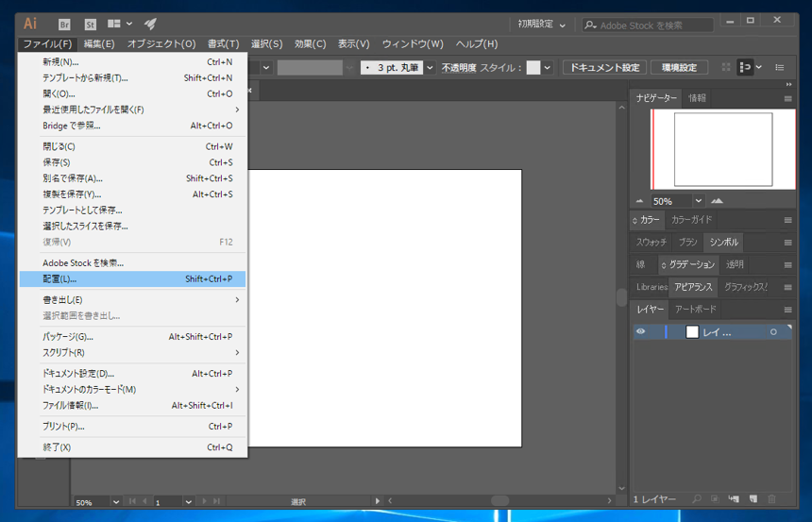Switch to the 情報 tab

tap(697, 98)
